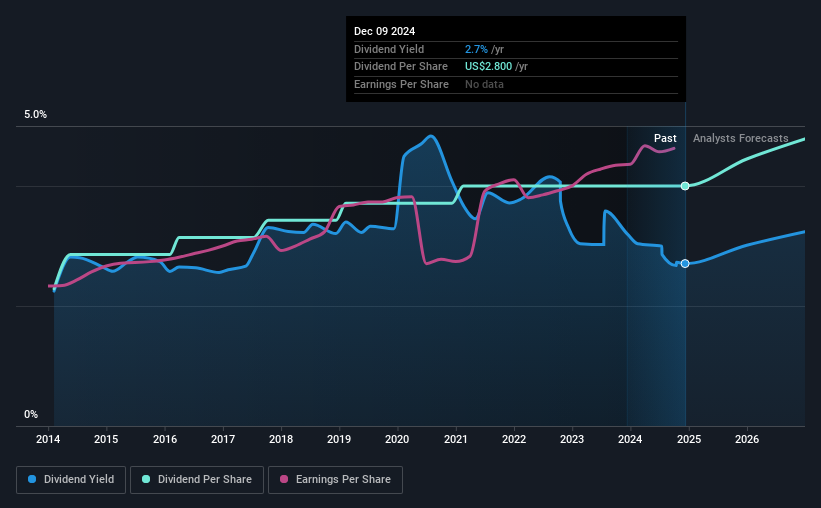Click the '5.0%' y-axis label

pos(35,115)
